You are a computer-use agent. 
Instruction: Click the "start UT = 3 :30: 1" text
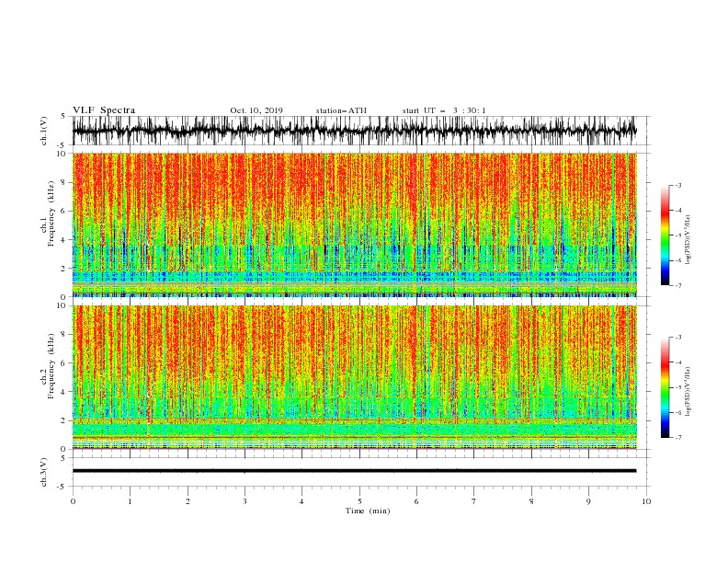point(444,110)
